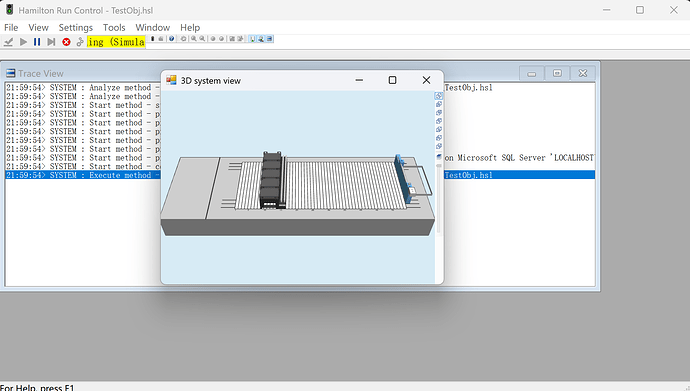Image resolution: width=690 pixels, height=391 pixels.
Task: Click the yellow Simulation status field
Action: [116, 42]
